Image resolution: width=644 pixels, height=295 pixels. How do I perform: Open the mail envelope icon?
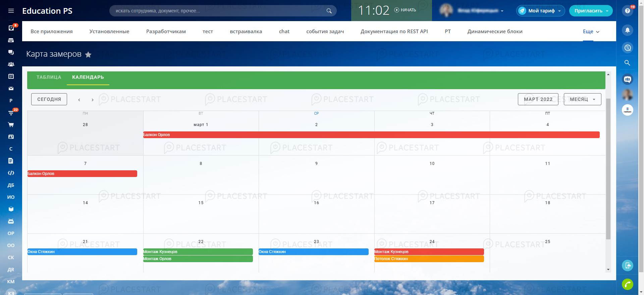point(11,88)
